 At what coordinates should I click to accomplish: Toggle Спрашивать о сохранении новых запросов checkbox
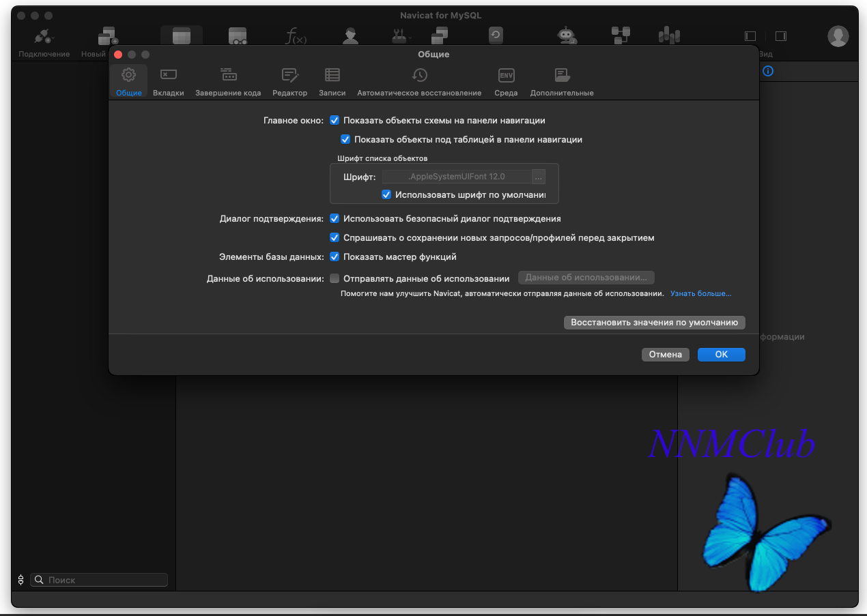click(x=335, y=238)
